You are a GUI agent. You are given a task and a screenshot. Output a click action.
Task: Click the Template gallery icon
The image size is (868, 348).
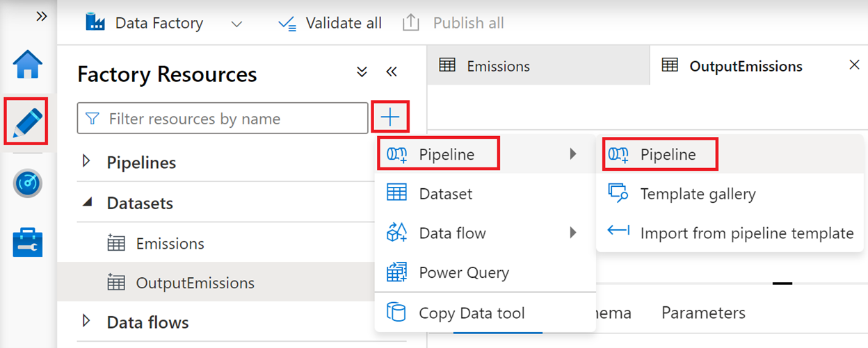618,193
